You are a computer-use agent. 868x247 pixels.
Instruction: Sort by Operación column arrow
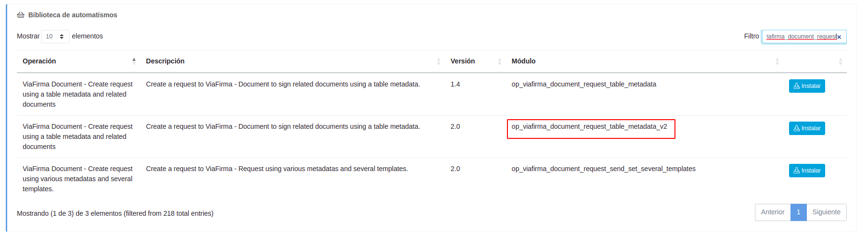coord(134,61)
